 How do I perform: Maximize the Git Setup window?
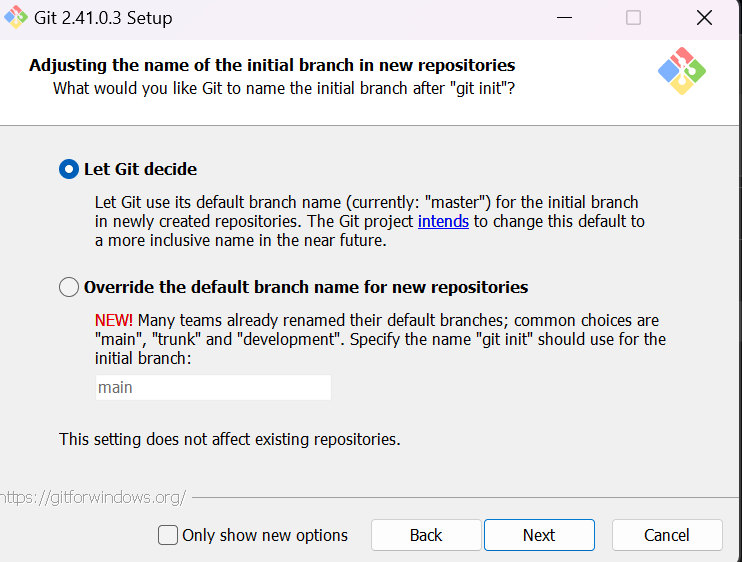[633, 18]
